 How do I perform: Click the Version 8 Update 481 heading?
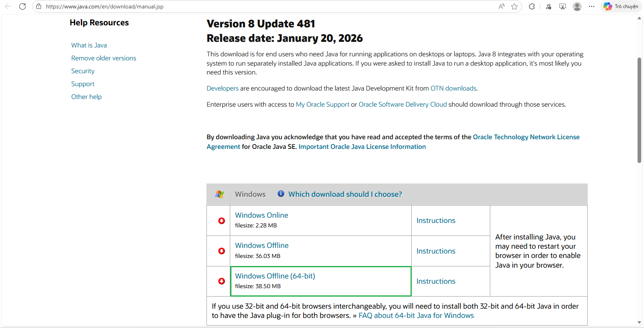pyautogui.click(x=261, y=24)
